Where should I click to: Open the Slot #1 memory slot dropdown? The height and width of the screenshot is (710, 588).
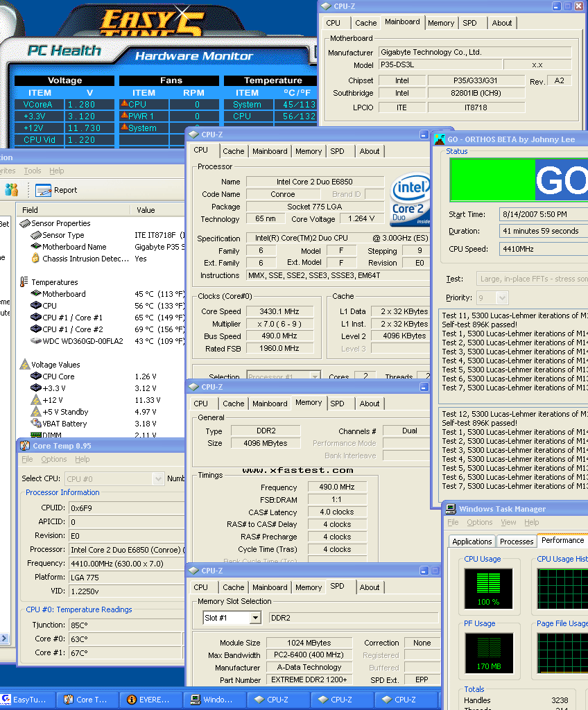point(255,618)
